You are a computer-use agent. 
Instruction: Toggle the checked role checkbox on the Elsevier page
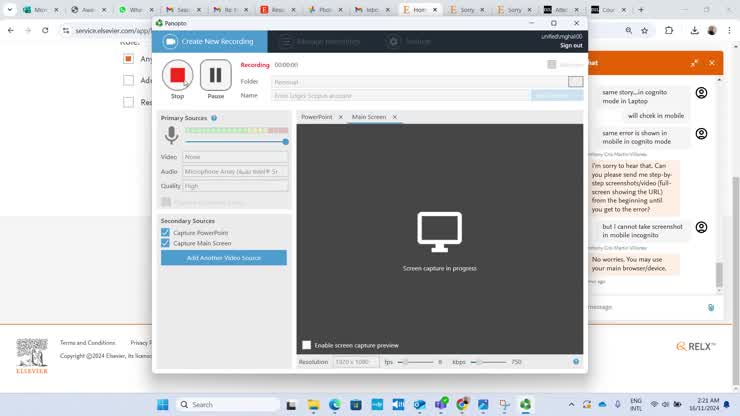click(128, 59)
